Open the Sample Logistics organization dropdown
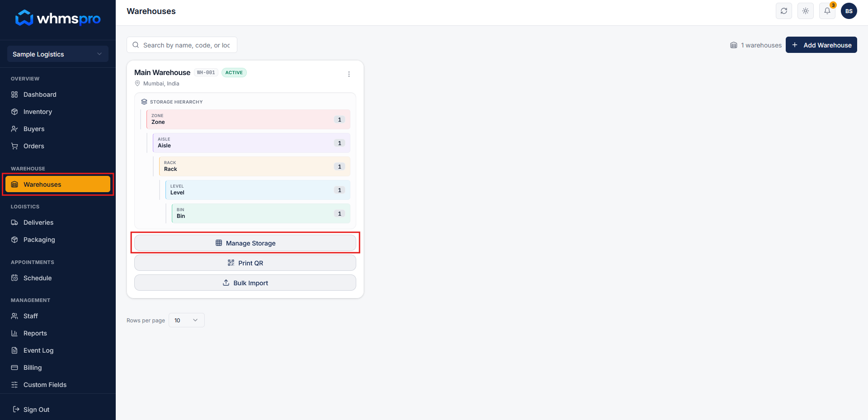The image size is (868, 420). 58,54
